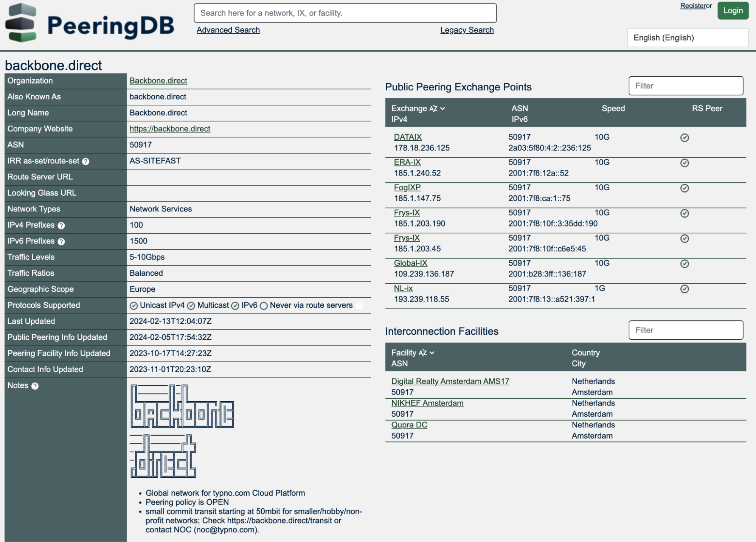Viewport: 756px width, 542px height.
Task: Select DATAIX IPv4 address 178.18.236.125
Action: (422, 148)
